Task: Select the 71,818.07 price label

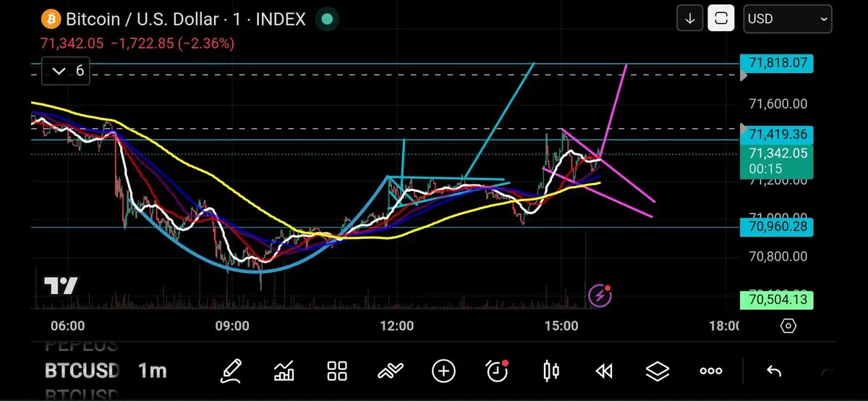Action: click(x=778, y=63)
